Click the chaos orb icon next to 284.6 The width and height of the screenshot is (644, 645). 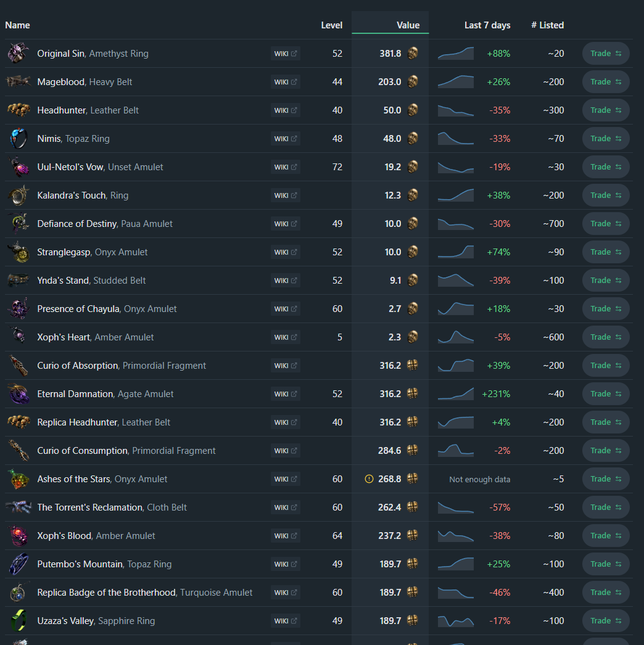(x=412, y=450)
